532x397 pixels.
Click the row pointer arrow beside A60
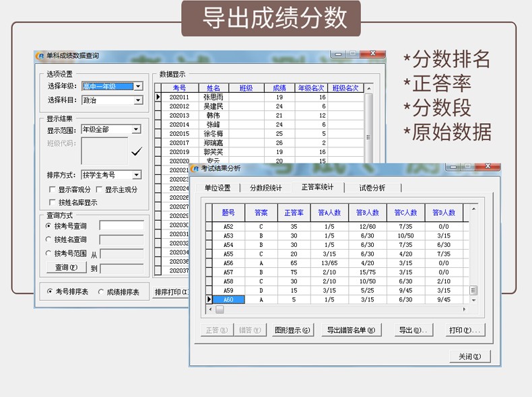[209, 299]
